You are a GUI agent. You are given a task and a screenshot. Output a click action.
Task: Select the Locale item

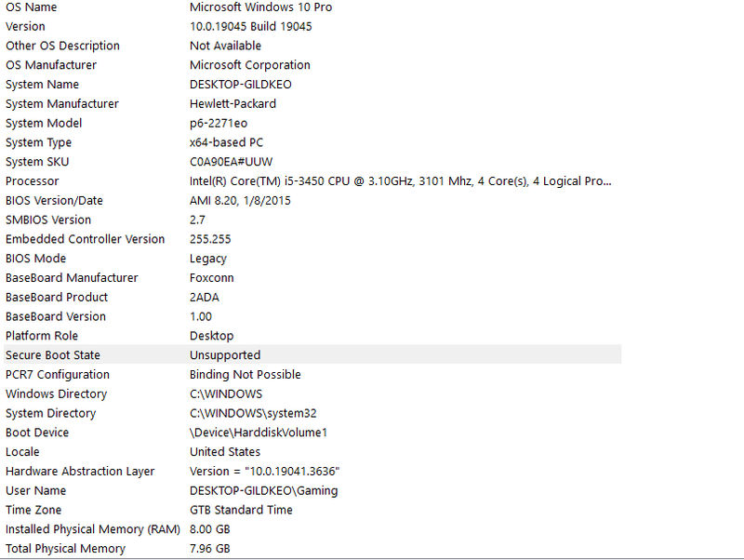22,452
